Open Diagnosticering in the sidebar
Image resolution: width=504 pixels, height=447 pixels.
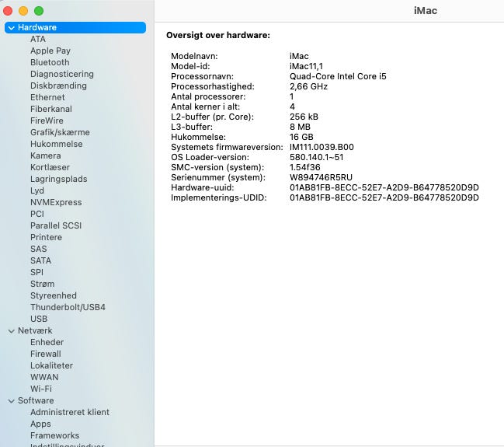point(62,74)
